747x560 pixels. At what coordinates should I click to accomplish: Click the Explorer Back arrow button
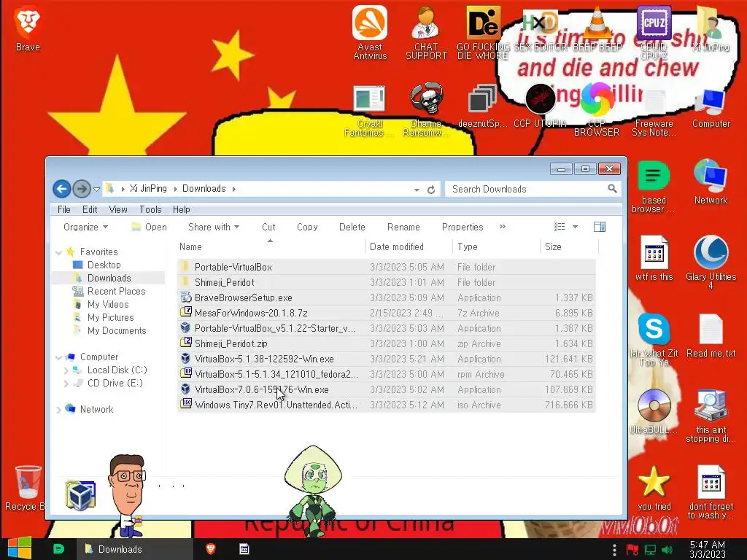(x=61, y=189)
